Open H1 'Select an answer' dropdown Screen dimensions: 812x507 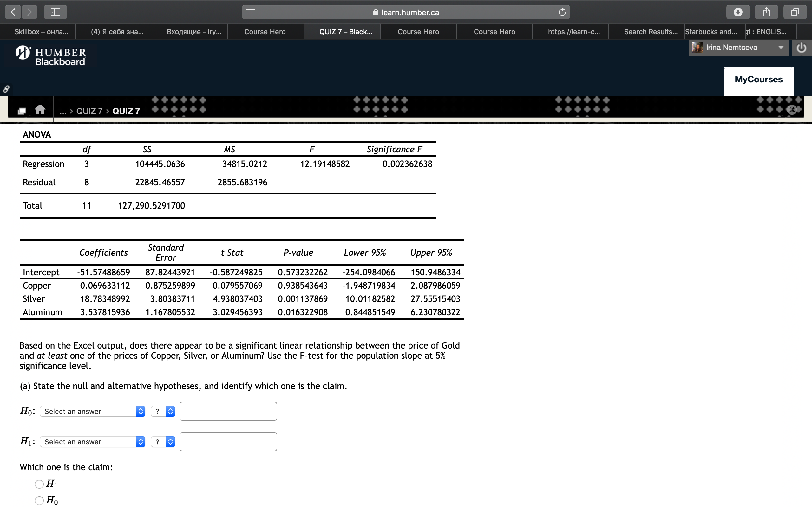(x=92, y=442)
